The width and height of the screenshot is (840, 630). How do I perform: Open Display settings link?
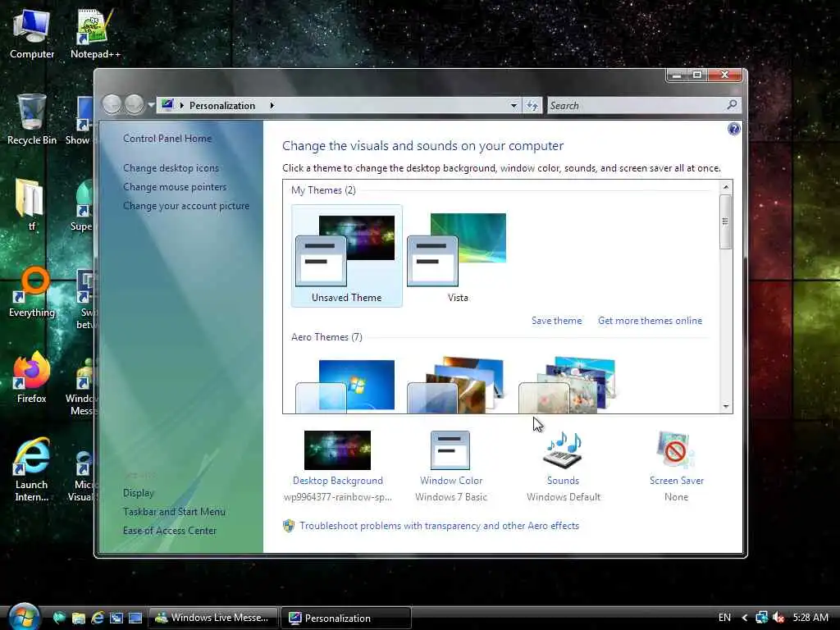tap(138, 492)
